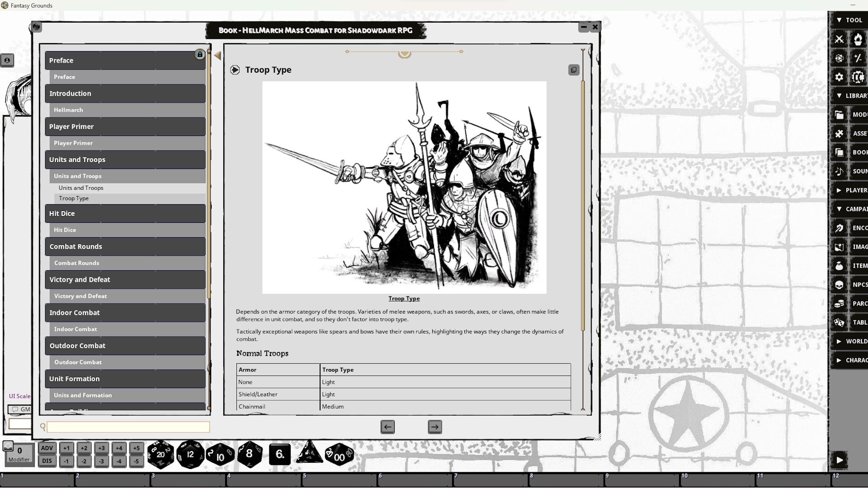The height and width of the screenshot is (488, 868).
Task: Click the forward page arrow button
Action: [x=434, y=427]
